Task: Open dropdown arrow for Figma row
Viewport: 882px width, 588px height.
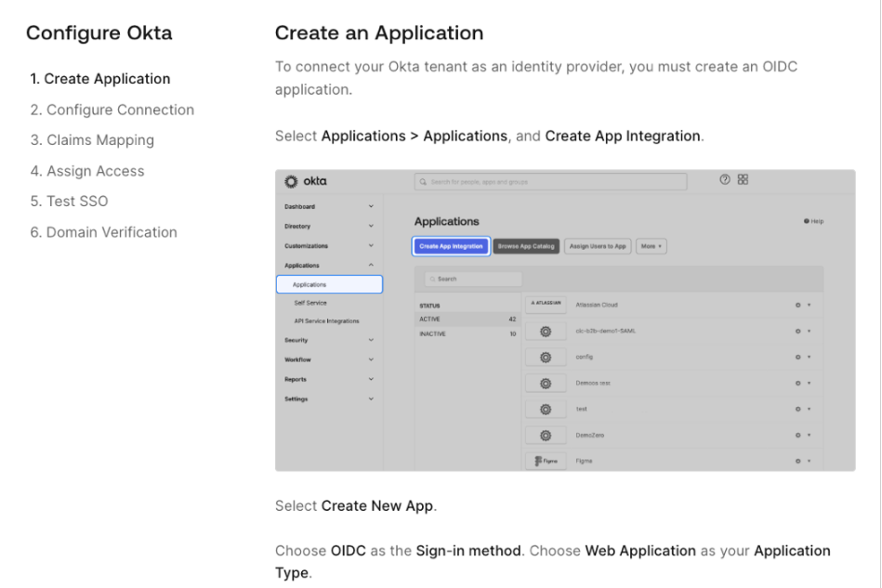Action: click(810, 461)
